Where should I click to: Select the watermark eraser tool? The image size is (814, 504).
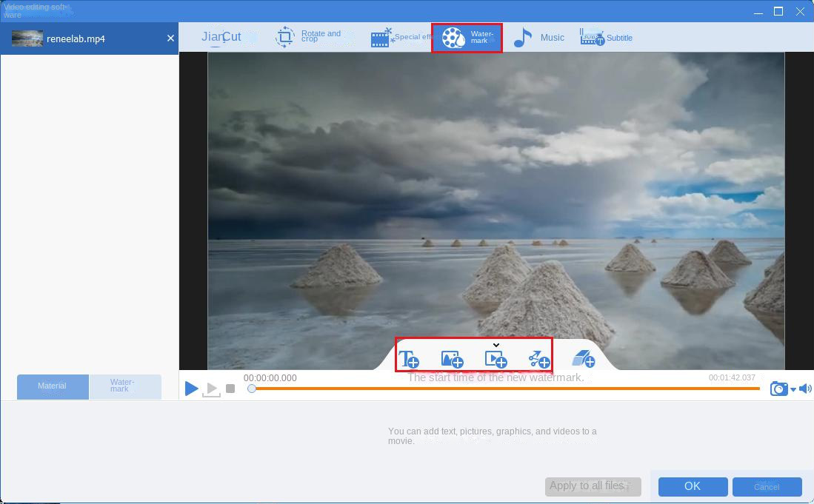pos(584,360)
